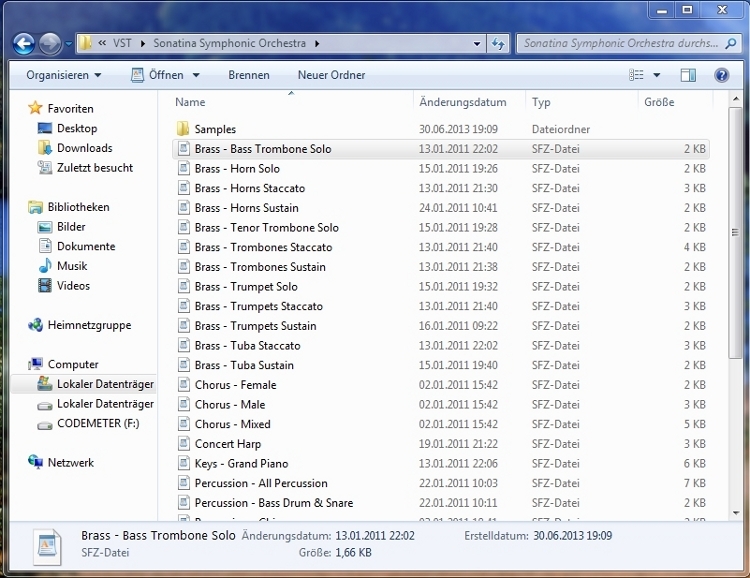Sort by the Größe column header
750x578 pixels.
coord(659,102)
